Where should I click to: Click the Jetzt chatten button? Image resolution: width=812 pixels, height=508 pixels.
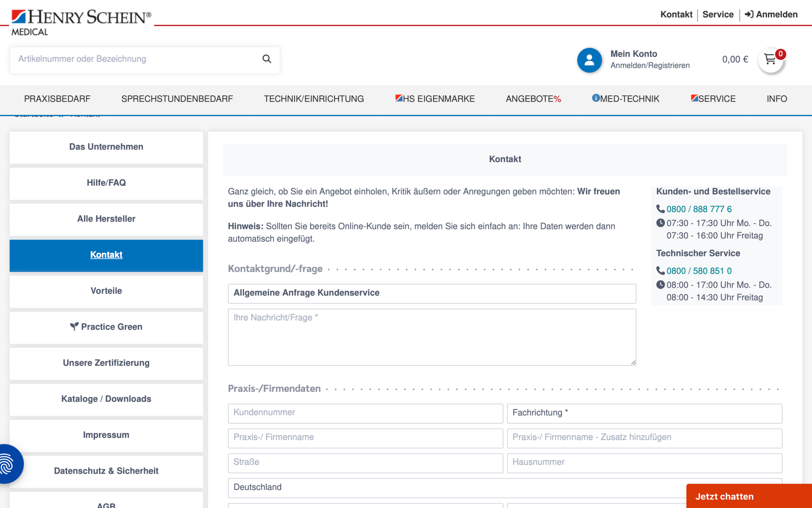[x=749, y=496]
